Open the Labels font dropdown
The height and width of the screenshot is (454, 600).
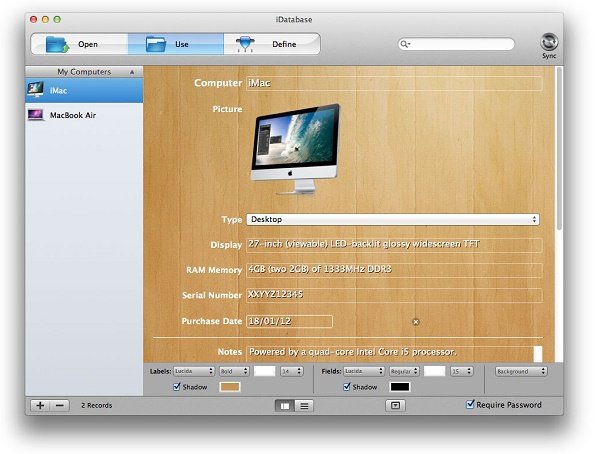pyautogui.click(x=194, y=371)
